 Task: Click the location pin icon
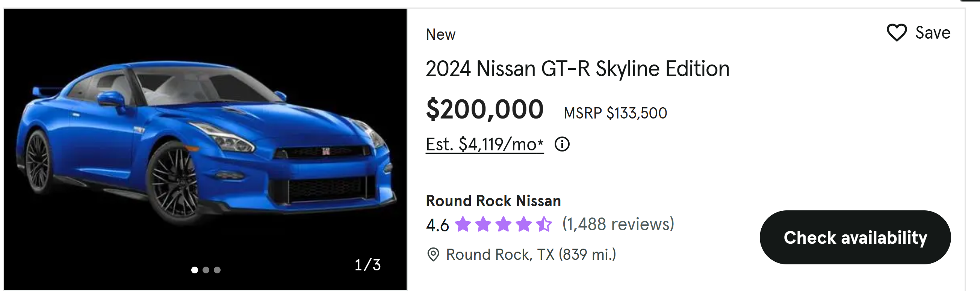[433, 255]
